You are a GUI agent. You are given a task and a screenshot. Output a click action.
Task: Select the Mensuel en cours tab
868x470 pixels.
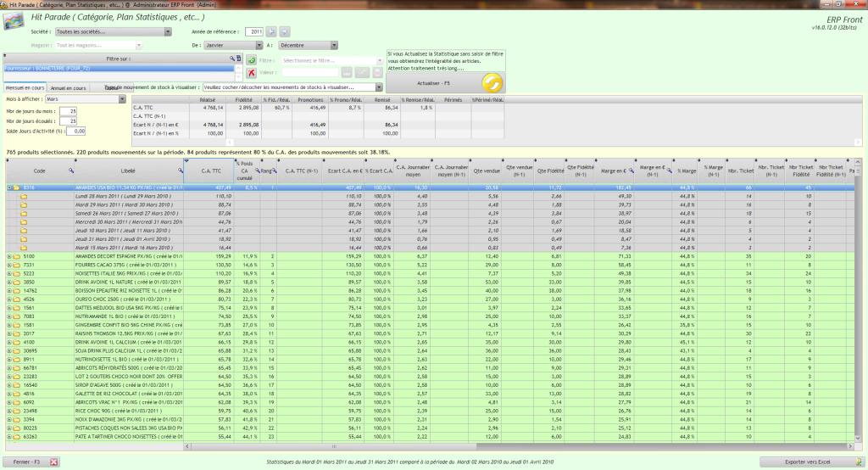tap(25, 87)
